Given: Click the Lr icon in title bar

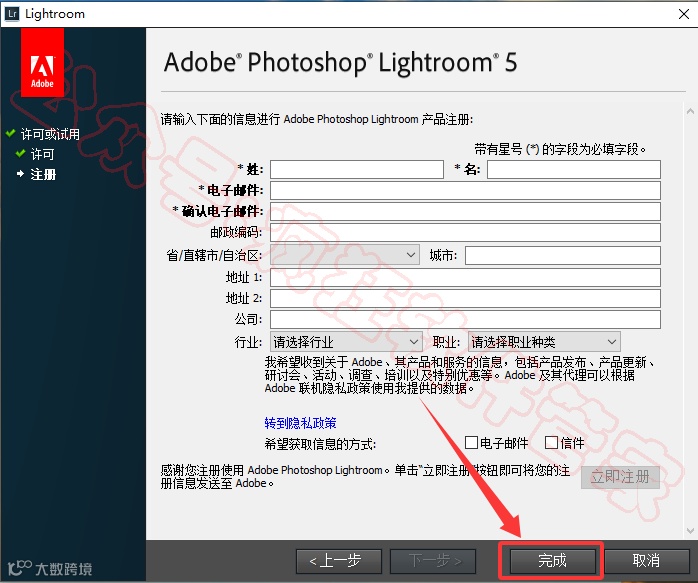Looking at the screenshot, I should pyautogui.click(x=12, y=13).
